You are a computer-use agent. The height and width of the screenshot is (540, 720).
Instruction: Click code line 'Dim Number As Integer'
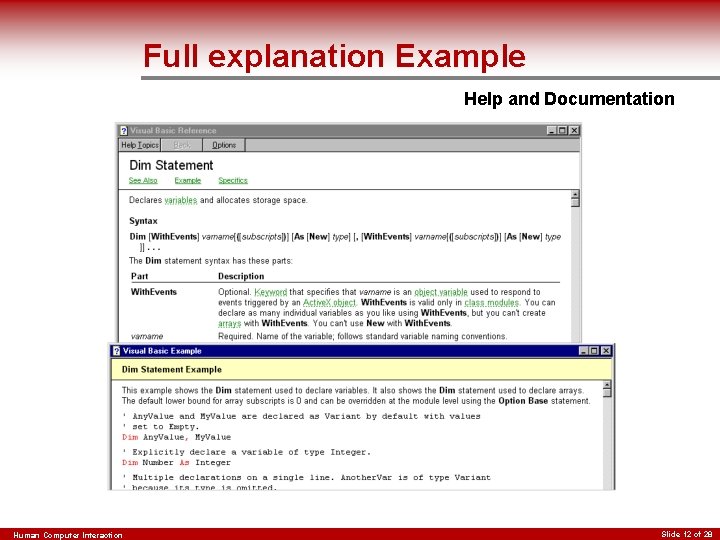177,462
